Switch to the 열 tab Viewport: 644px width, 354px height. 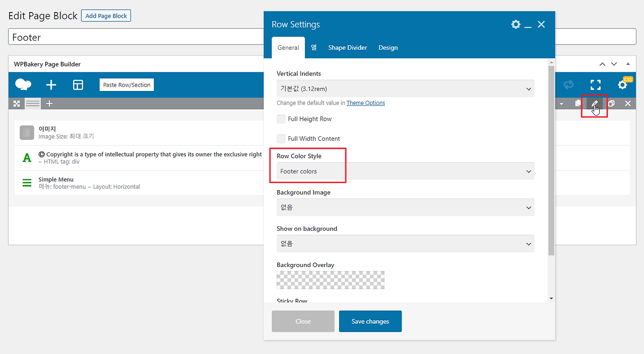coord(314,47)
